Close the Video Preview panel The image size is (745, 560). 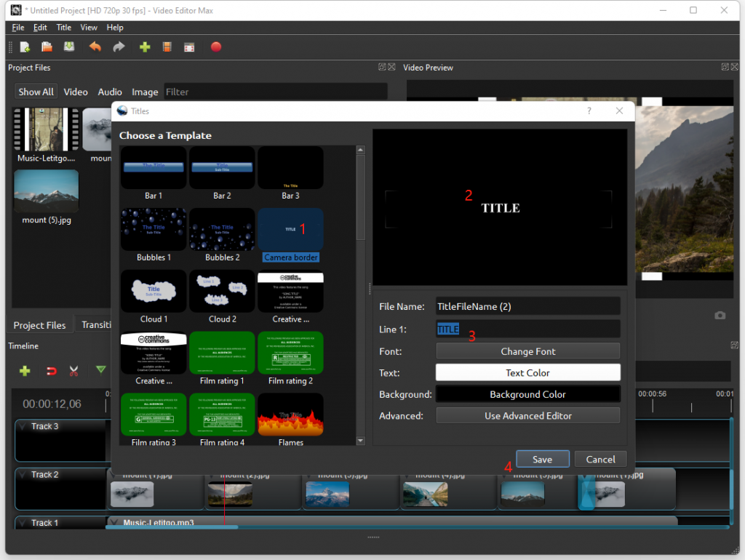(x=735, y=67)
